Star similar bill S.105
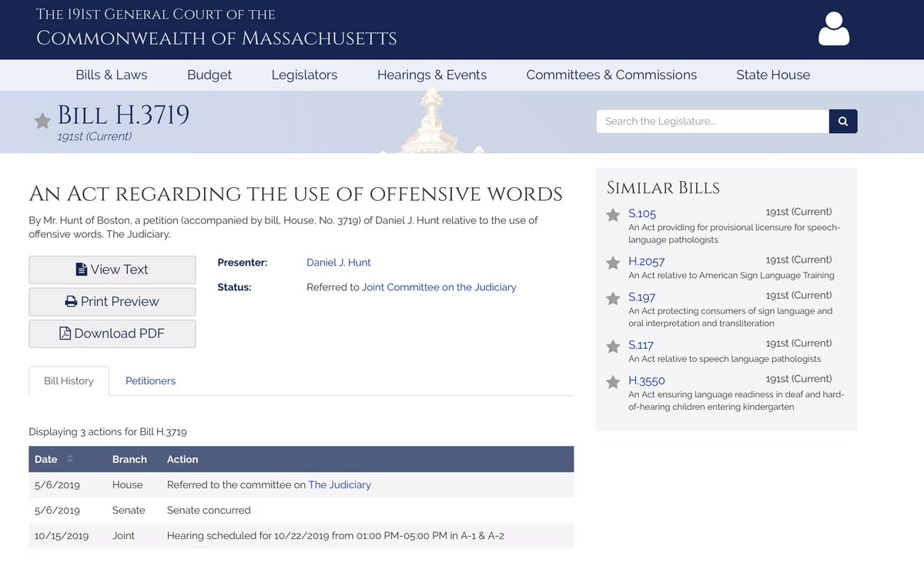The height and width of the screenshot is (563, 924). click(613, 215)
